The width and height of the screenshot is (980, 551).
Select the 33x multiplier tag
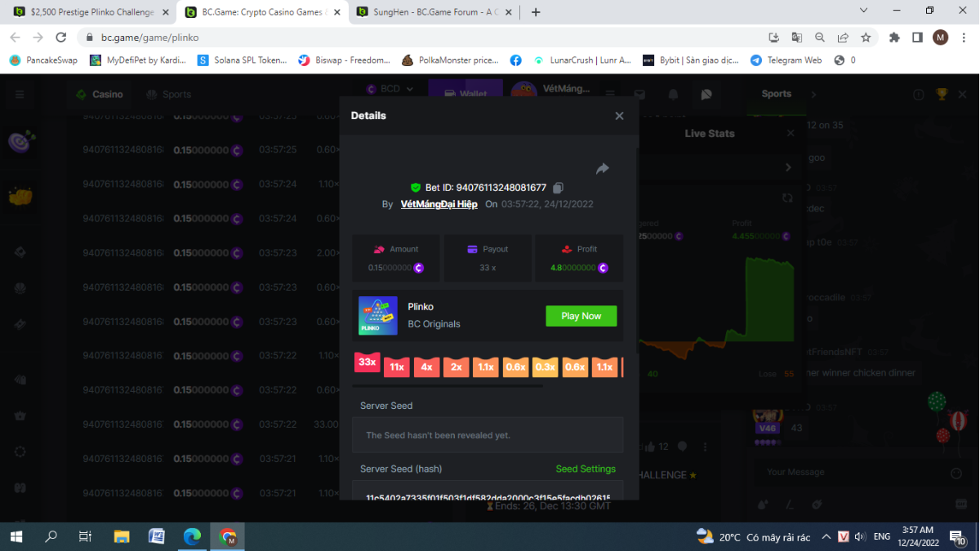[367, 362]
